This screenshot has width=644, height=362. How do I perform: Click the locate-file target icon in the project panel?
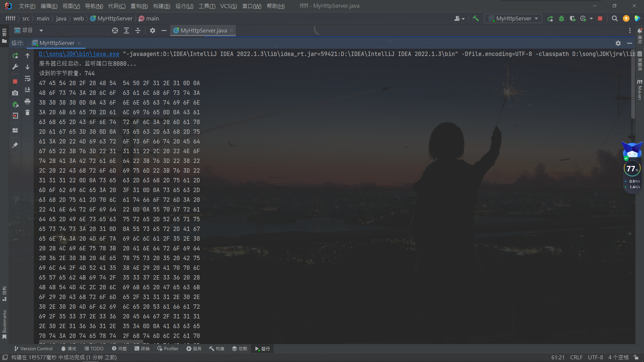point(115,31)
